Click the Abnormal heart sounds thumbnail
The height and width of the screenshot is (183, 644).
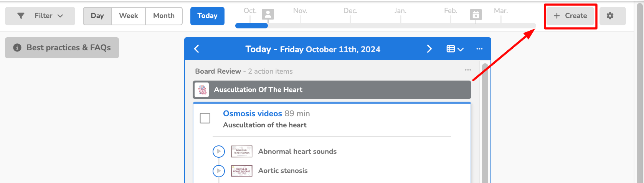click(241, 152)
